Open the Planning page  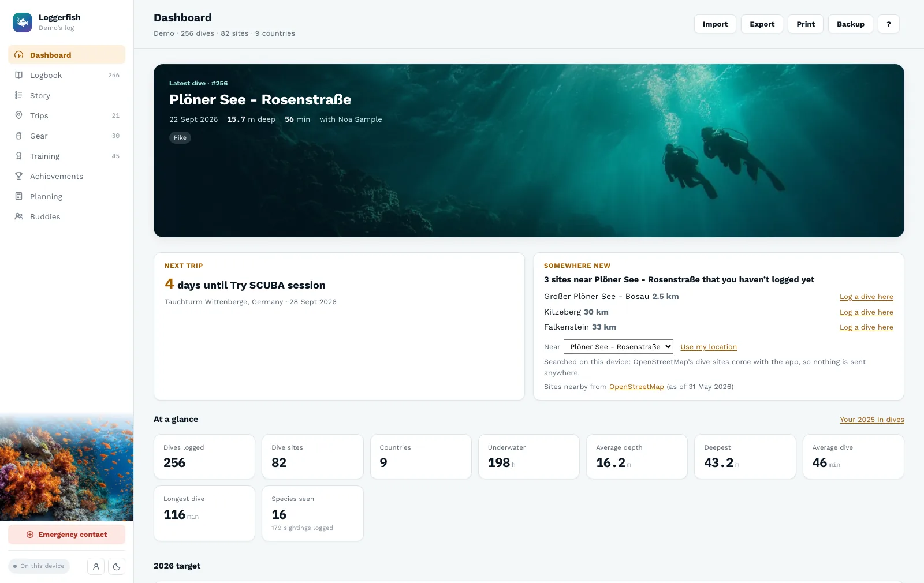(67, 196)
